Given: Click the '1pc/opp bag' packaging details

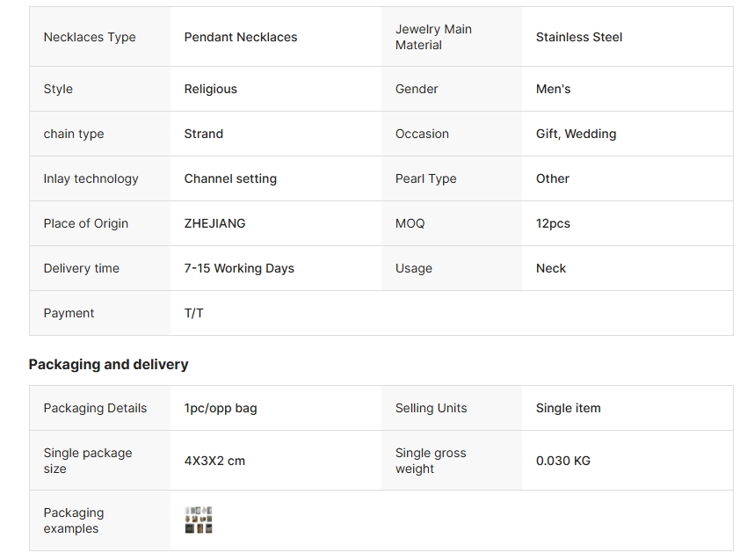Looking at the screenshot, I should (221, 408).
